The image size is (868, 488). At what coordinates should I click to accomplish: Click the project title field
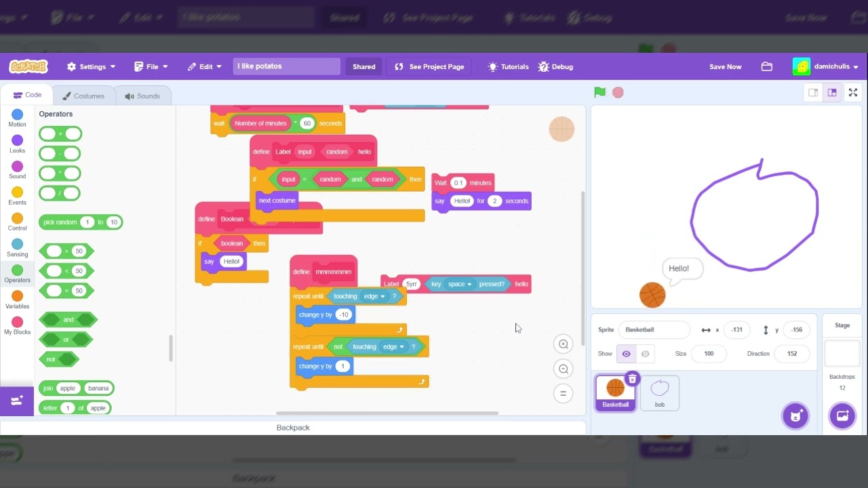click(x=287, y=66)
